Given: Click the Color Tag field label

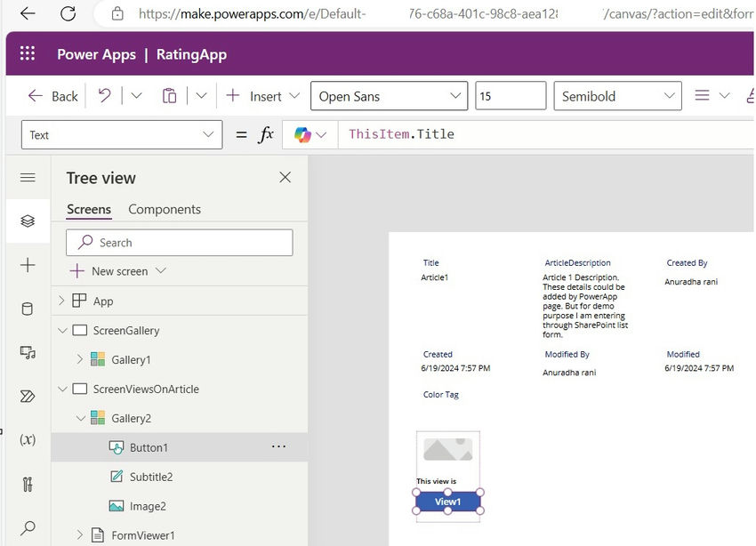Looking at the screenshot, I should (x=440, y=395).
